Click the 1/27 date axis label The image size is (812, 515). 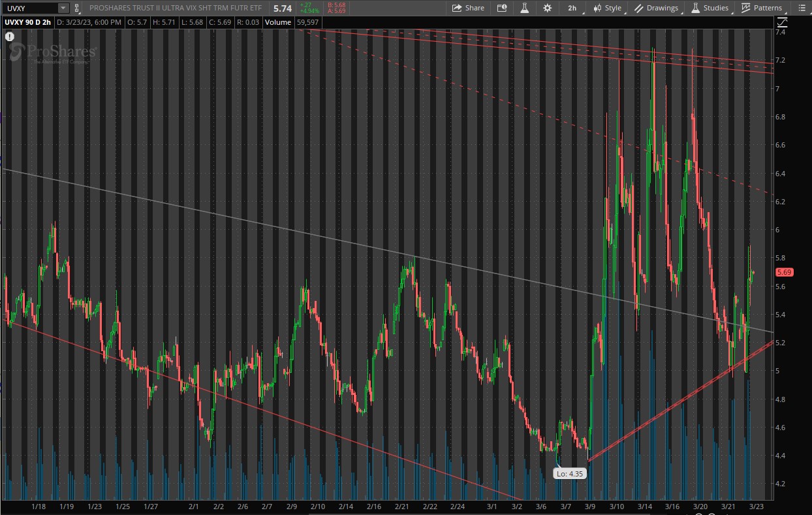pos(151,507)
